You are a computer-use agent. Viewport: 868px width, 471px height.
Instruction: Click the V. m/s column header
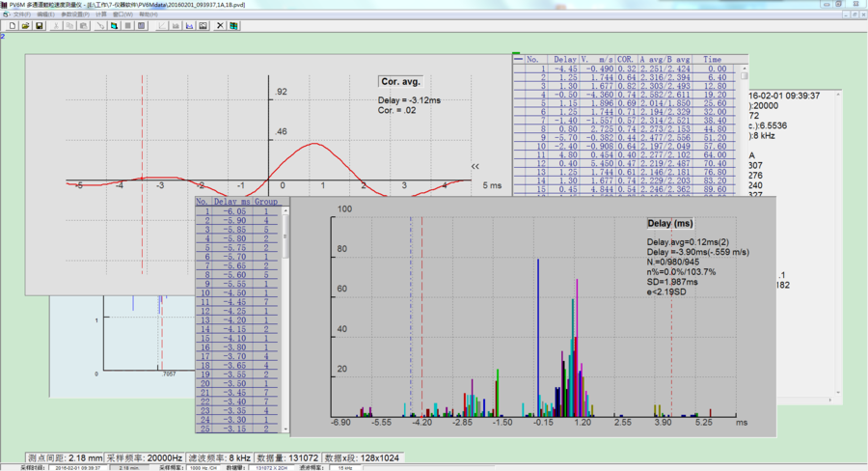pyautogui.click(x=597, y=59)
